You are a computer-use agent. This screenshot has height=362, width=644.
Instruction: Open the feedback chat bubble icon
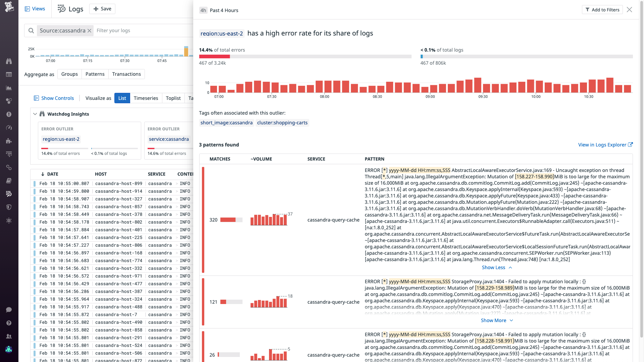coord(9,310)
